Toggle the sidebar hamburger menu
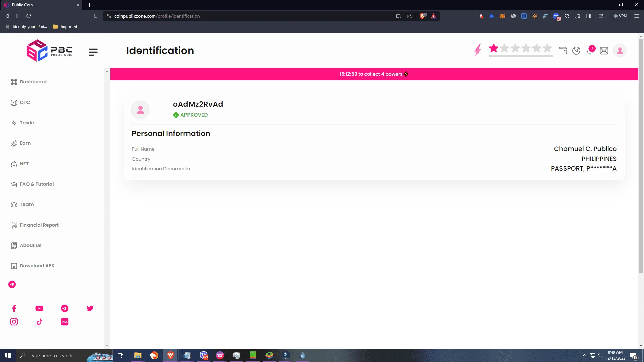Viewport: 644px width, 362px height. pyautogui.click(x=93, y=52)
